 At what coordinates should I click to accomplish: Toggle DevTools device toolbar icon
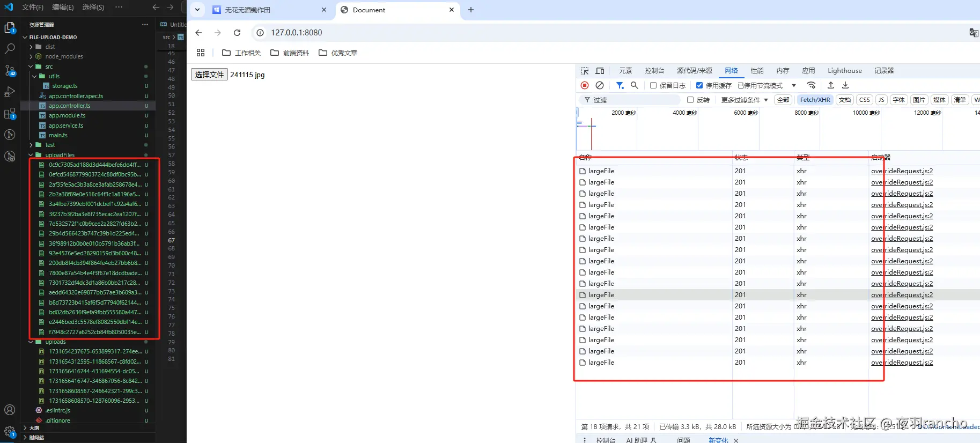tap(600, 71)
